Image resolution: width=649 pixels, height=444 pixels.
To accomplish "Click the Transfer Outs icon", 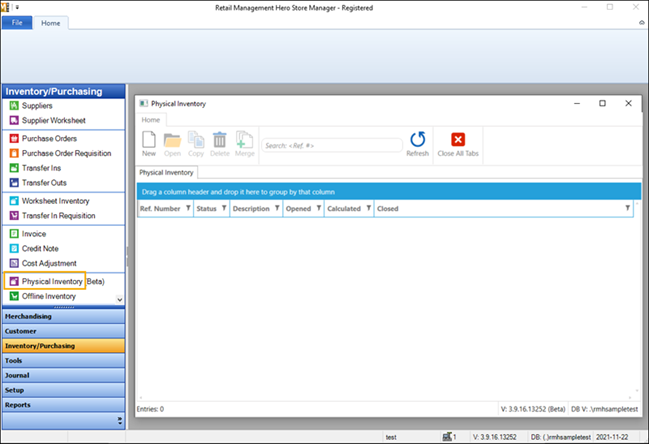I will (x=14, y=183).
